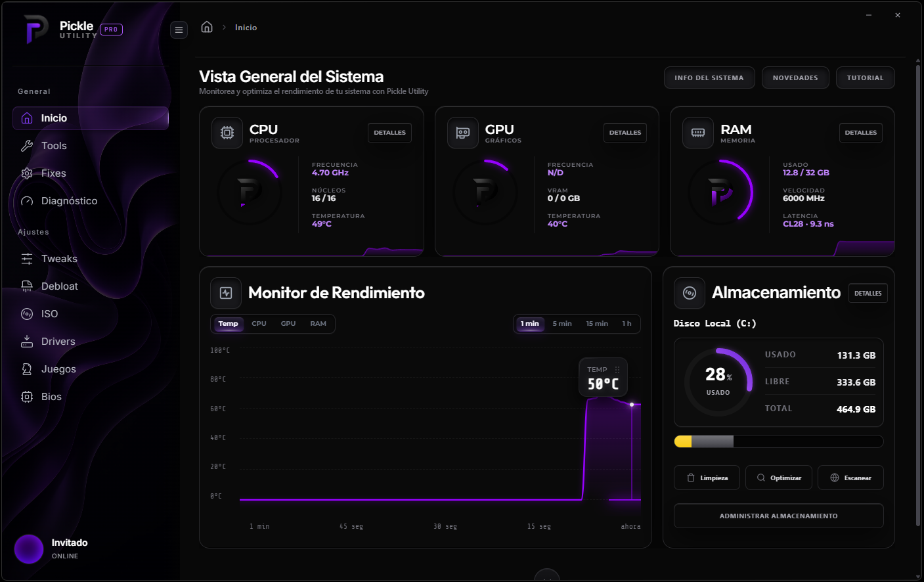The image size is (924, 582).
Task: Toggle the sidebar hamburger menu button
Action: pos(179,30)
